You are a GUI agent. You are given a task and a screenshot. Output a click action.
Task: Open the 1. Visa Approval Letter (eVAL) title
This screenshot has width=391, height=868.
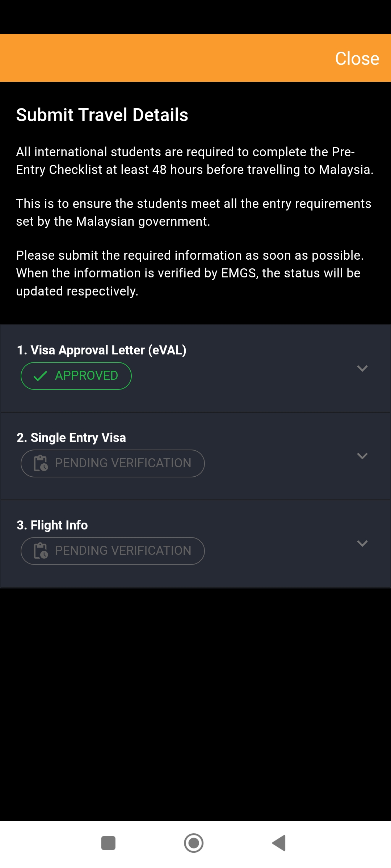[x=101, y=350]
